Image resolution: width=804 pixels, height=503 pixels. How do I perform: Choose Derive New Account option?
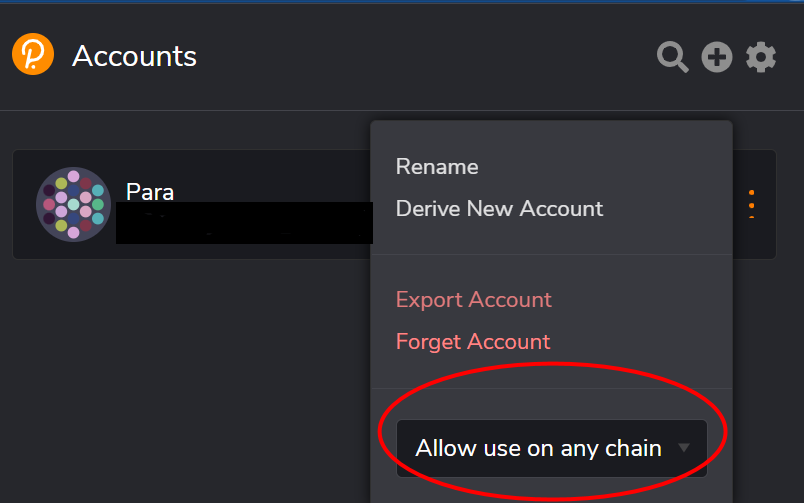499,209
